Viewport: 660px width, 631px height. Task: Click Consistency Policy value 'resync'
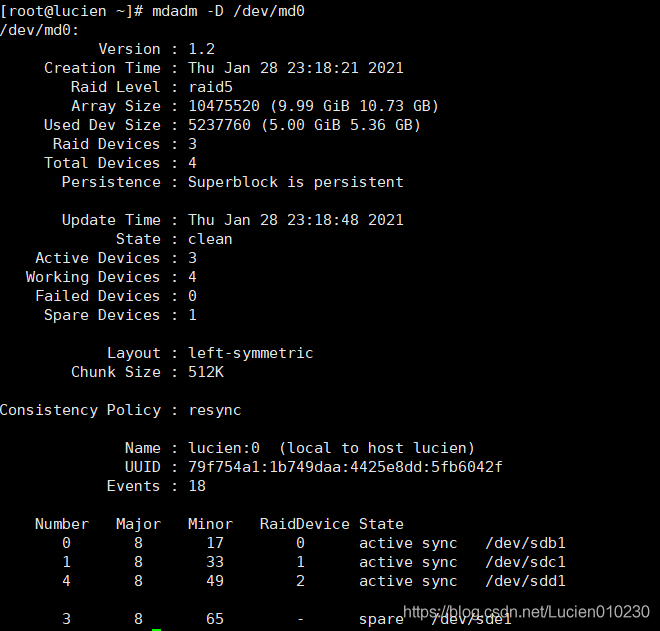[x=215, y=410]
